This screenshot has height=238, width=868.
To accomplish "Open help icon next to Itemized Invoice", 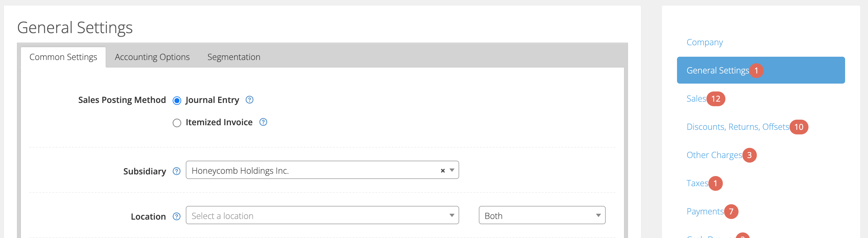I will pos(263,122).
